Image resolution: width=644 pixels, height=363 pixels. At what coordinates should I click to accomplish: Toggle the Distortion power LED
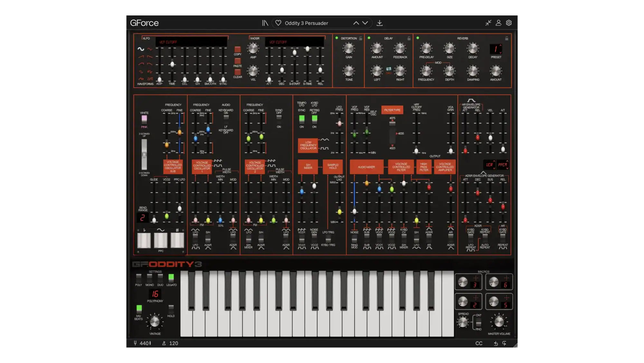point(337,38)
